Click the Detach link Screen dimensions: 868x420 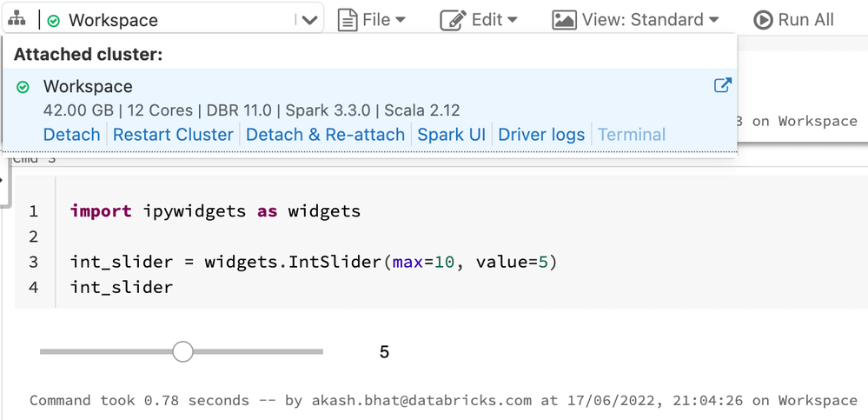71,135
